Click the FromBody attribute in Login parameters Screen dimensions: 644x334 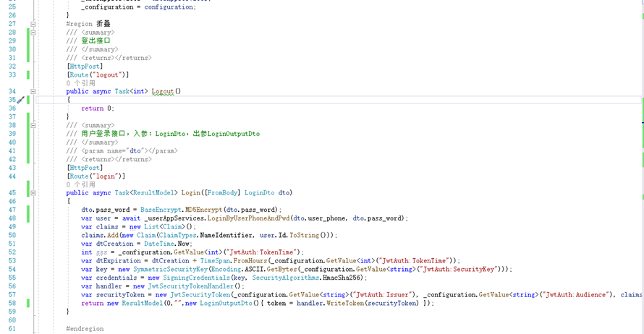(222, 193)
